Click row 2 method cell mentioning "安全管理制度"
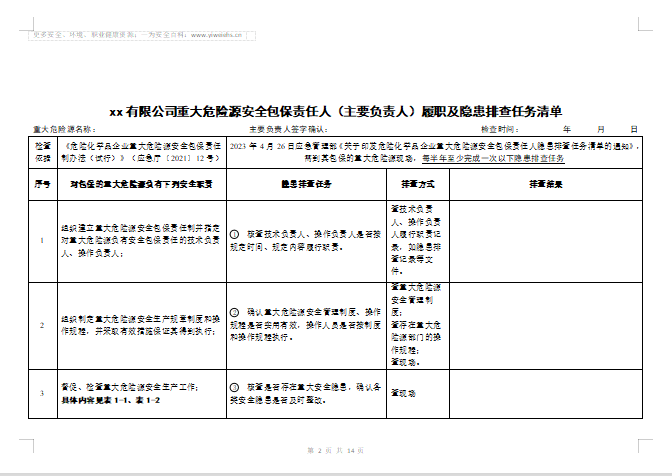Image resolution: width=672 pixels, height=476 pixels. click(416, 325)
